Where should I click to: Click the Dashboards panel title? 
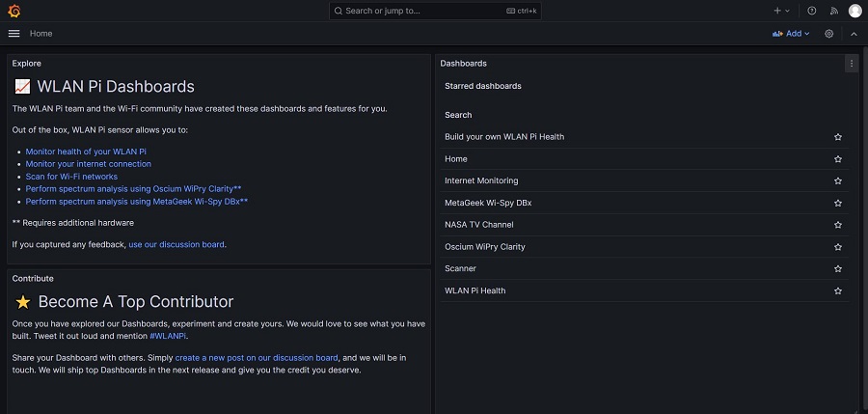(463, 63)
